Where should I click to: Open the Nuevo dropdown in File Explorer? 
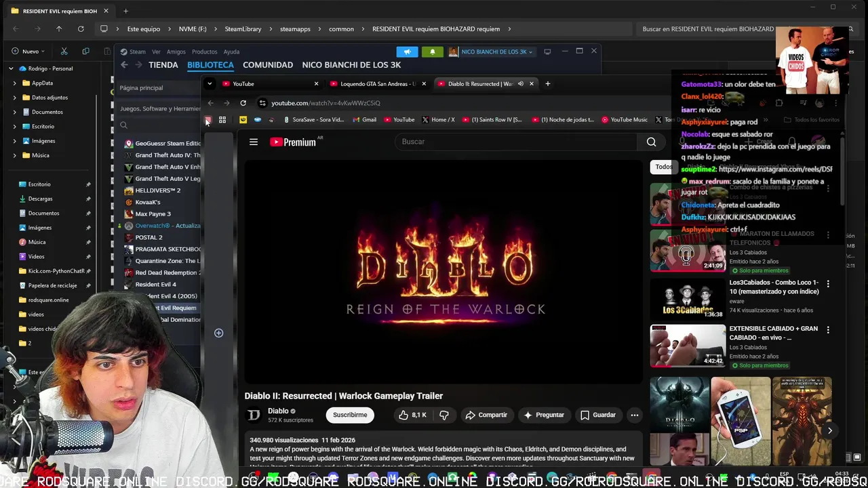pyautogui.click(x=28, y=52)
